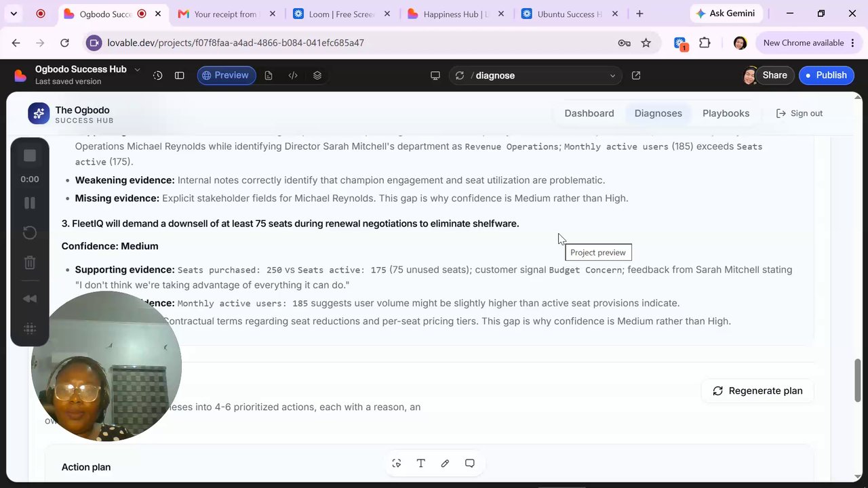Switch to Preview mode
The height and width of the screenshot is (488, 868).
click(226, 75)
